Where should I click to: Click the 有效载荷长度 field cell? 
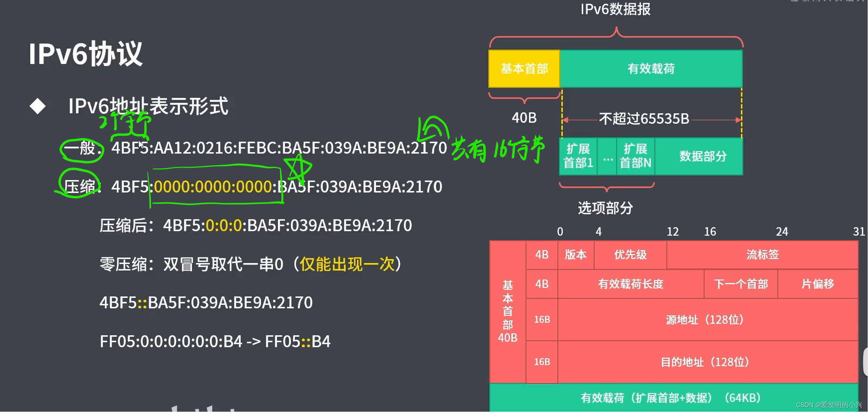tap(631, 284)
